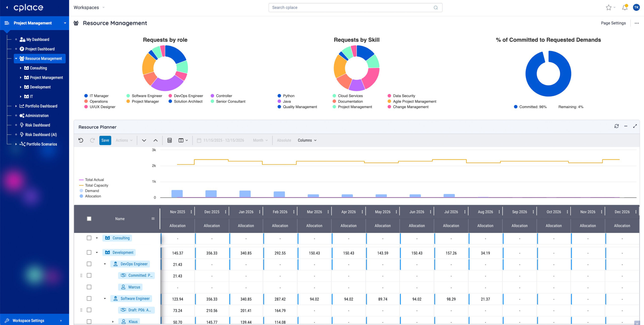Open the page's three-dot more options menu

coord(637,23)
